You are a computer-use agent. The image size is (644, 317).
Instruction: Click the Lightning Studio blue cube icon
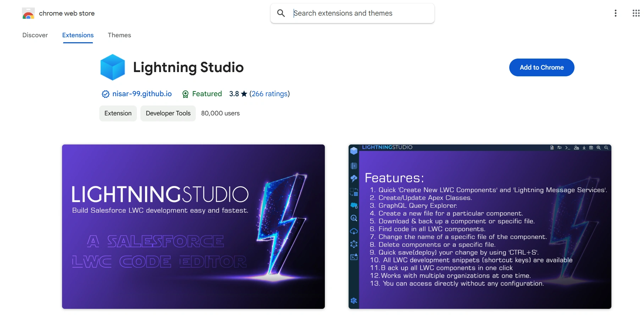point(113,67)
